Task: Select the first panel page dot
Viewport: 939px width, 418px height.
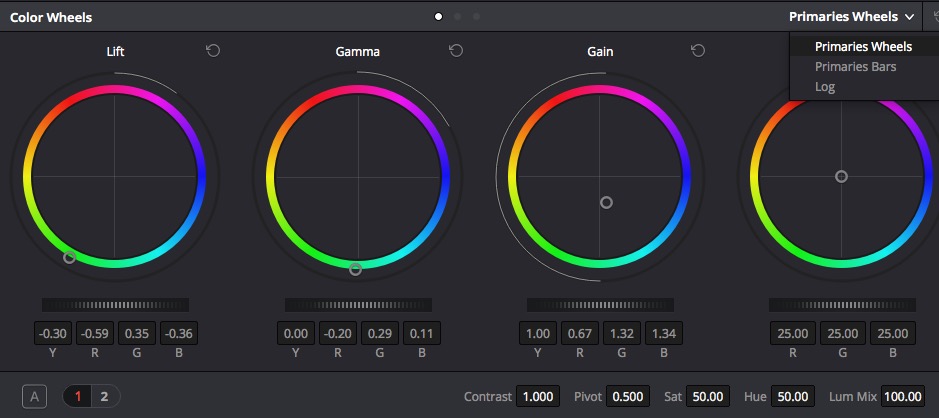Action: coord(438,17)
